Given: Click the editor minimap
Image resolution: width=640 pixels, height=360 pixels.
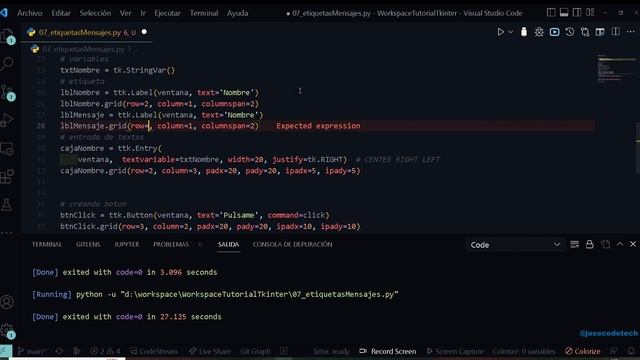Looking at the screenshot, I should [x=616, y=69].
